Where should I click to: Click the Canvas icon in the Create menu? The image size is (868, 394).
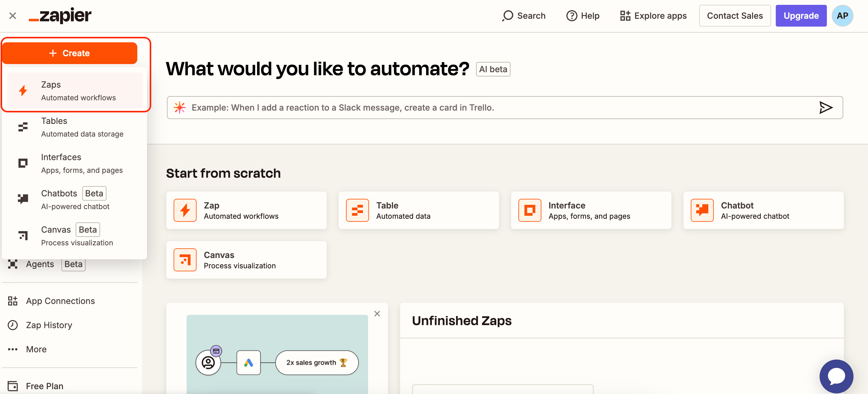coord(23,236)
